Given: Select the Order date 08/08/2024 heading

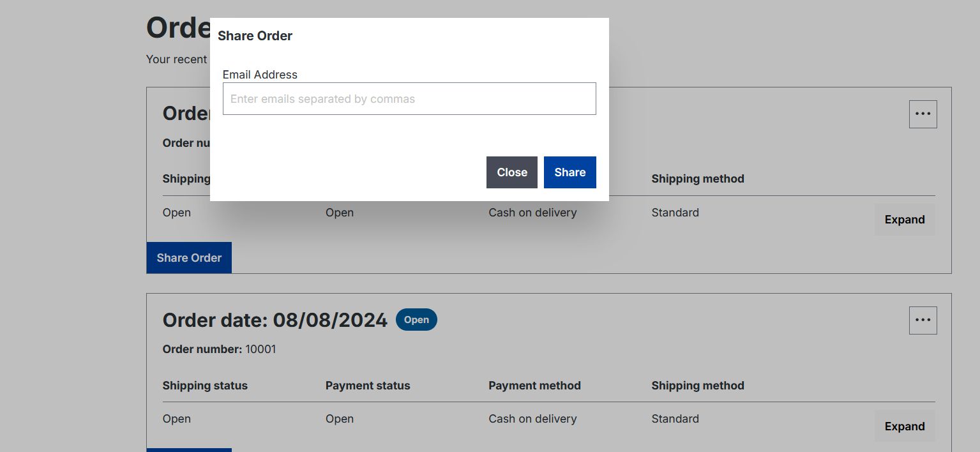Looking at the screenshot, I should coord(275,320).
